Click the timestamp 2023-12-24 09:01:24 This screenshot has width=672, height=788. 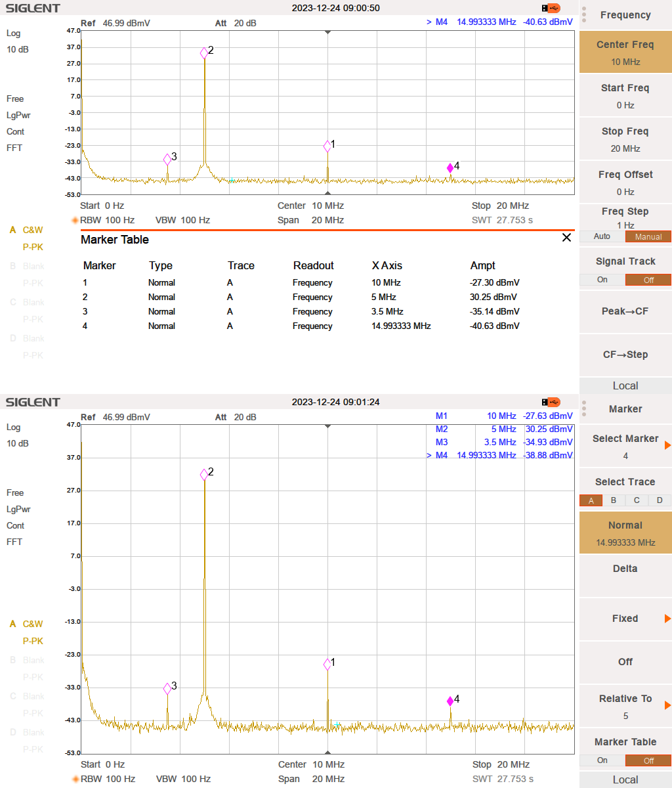coord(336,402)
